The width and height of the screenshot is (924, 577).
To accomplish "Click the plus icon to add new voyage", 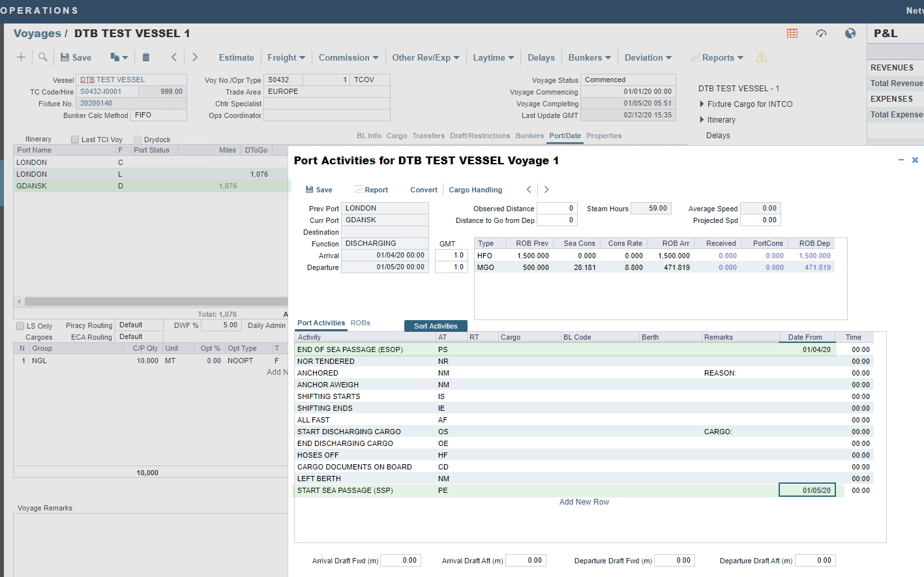I will click(x=21, y=57).
